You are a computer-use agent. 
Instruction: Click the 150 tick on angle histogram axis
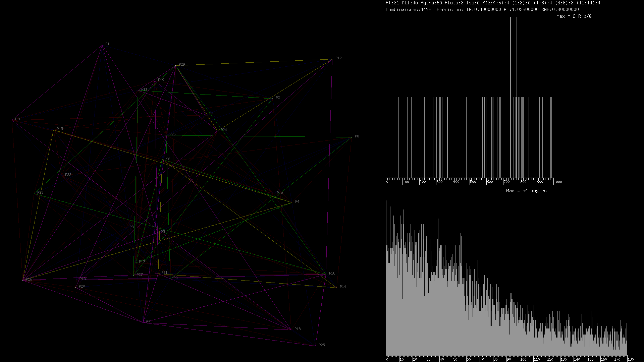(x=590, y=360)
